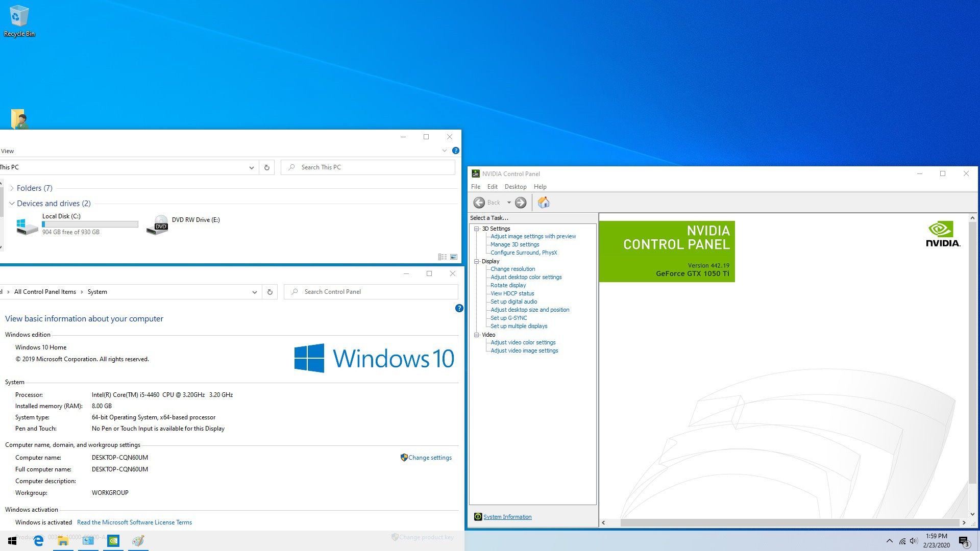Open the Control Panel address bar dropdown
The image size is (980, 551).
click(254, 292)
